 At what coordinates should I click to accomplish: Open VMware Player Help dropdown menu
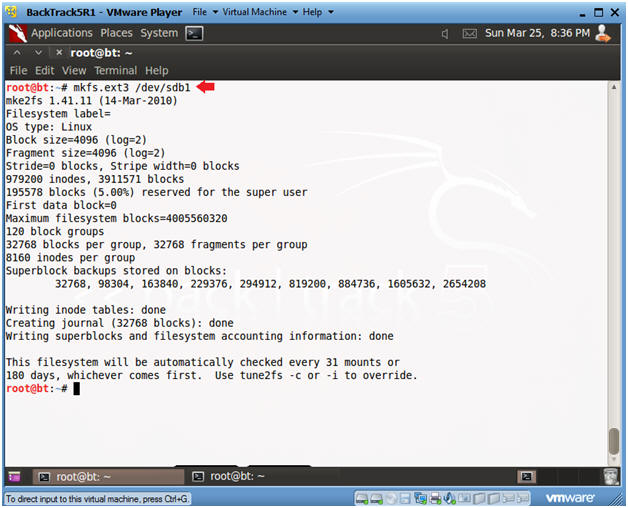tap(318, 12)
